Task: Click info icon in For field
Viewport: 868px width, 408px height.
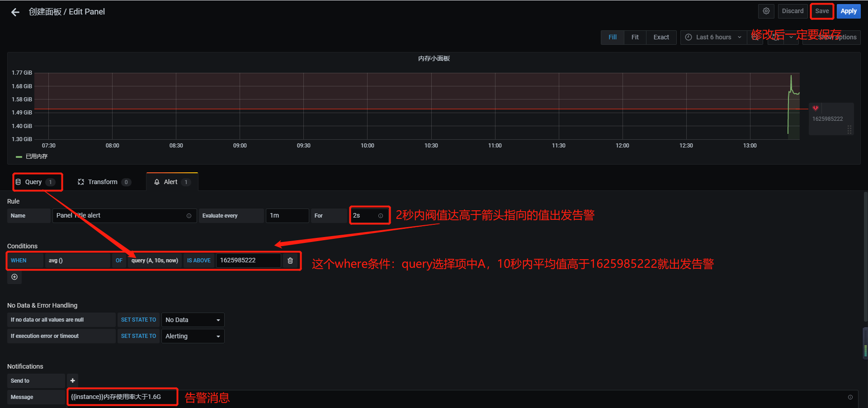Action: 381,216
